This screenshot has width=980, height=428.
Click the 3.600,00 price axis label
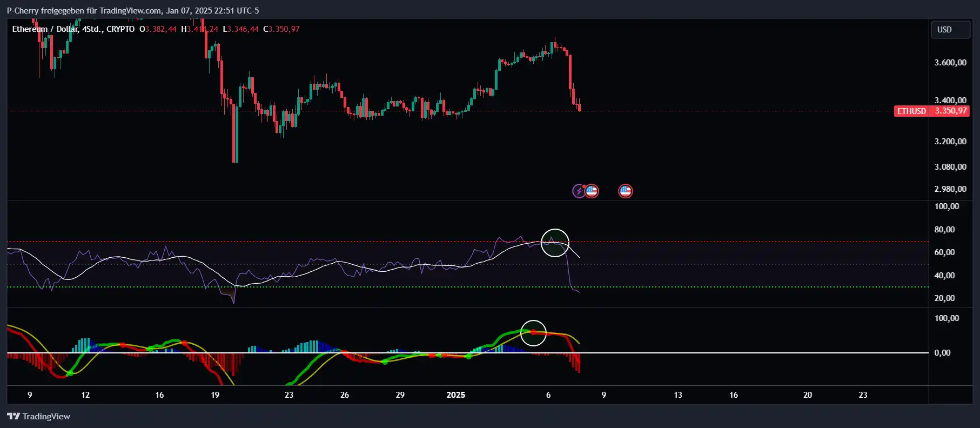pos(950,63)
